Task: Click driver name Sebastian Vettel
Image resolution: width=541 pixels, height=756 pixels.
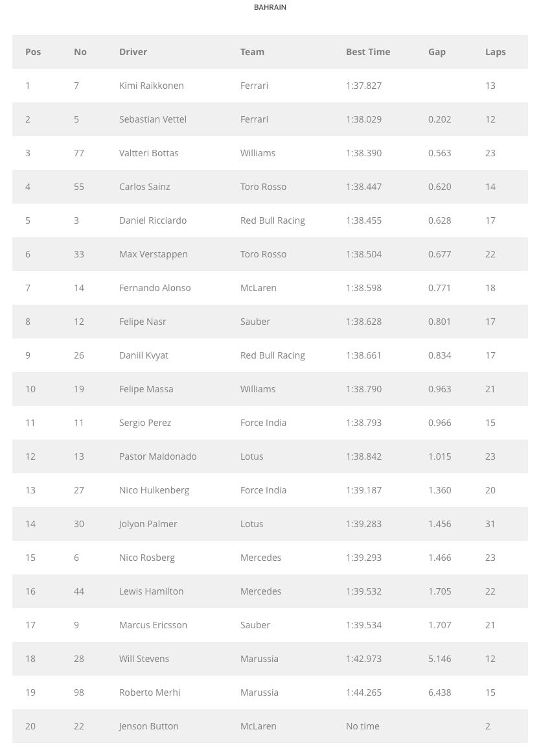Action: click(x=152, y=119)
